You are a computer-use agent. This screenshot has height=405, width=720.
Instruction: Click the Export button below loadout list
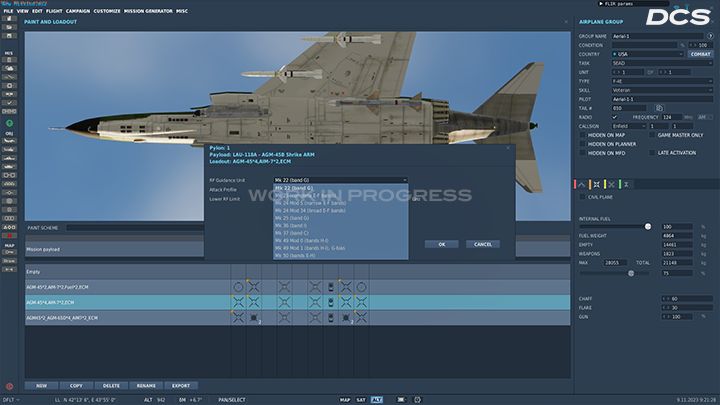180,385
